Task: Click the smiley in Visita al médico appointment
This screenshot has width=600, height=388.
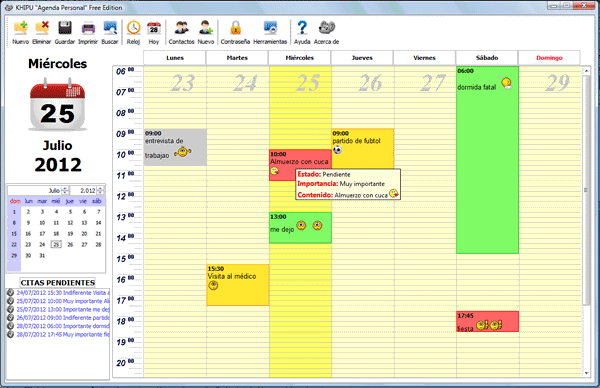Action: click(213, 285)
